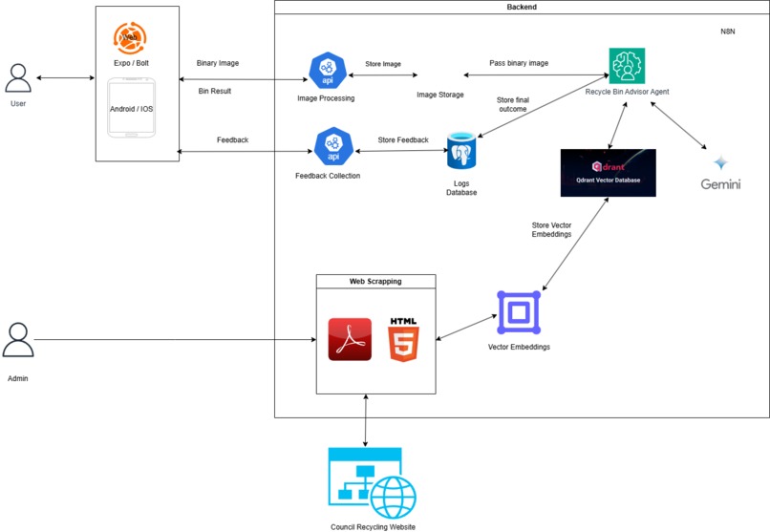This screenshot has width=770, height=532.
Task: Click the Logs Database PostgreSQL icon
Action: click(x=461, y=150)
